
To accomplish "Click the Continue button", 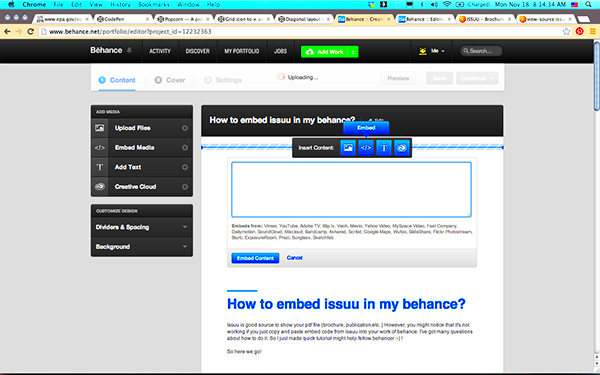I will click(x=477, y=78).
